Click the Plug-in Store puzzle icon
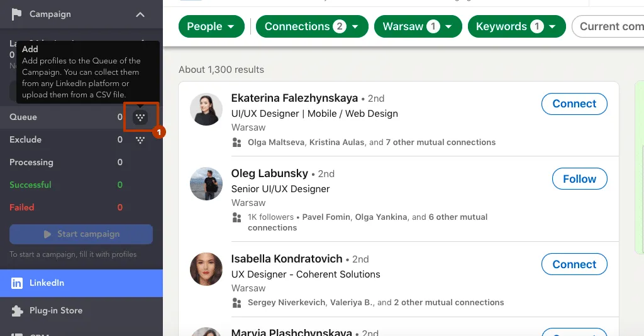 (x=17, y=311)
